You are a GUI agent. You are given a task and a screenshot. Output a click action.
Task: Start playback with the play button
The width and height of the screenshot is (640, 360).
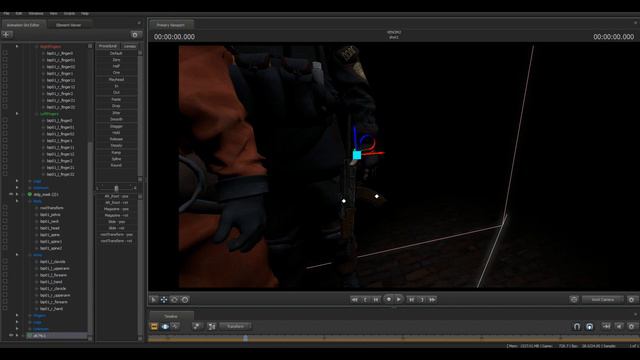(399, 299)
